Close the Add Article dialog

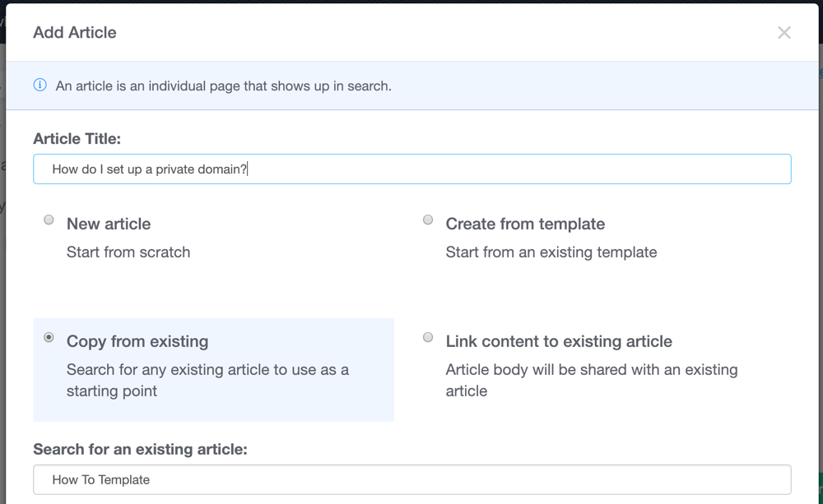point(783,33)
